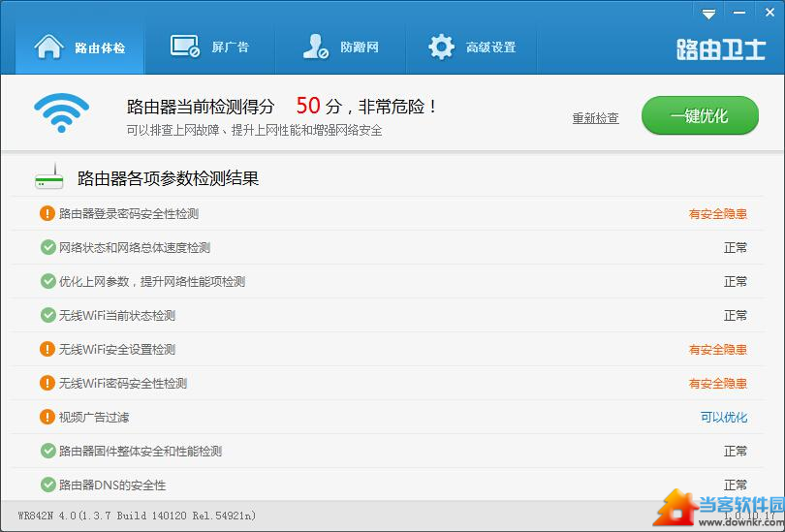Click check icon for 路由器DNS的安全性

(48, 485)
